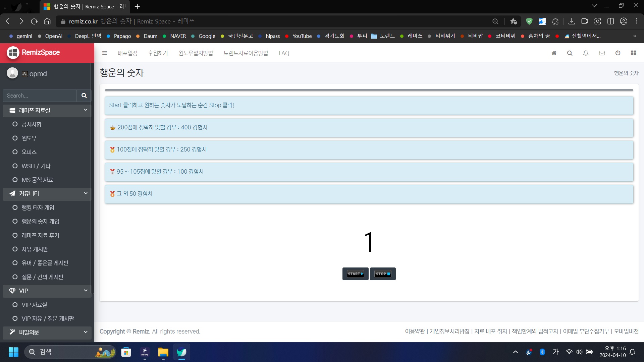Viewport: 644px width, 362px height.
Task: Click the power logout icon
Action: point(618,53)
